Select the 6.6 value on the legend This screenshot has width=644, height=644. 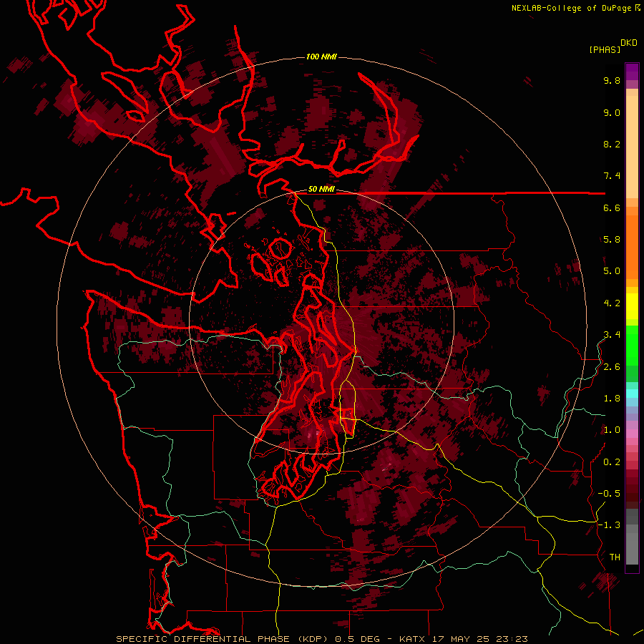point(612,208)
